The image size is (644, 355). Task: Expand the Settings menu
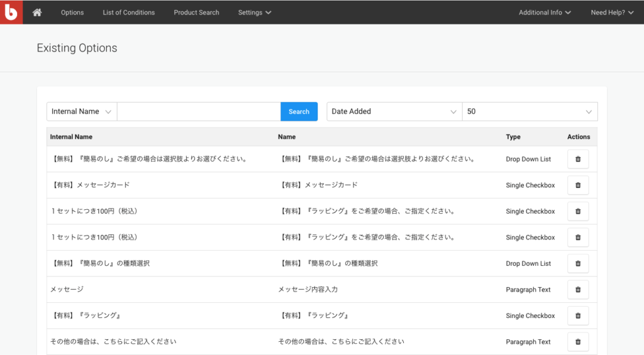[255, 13]
